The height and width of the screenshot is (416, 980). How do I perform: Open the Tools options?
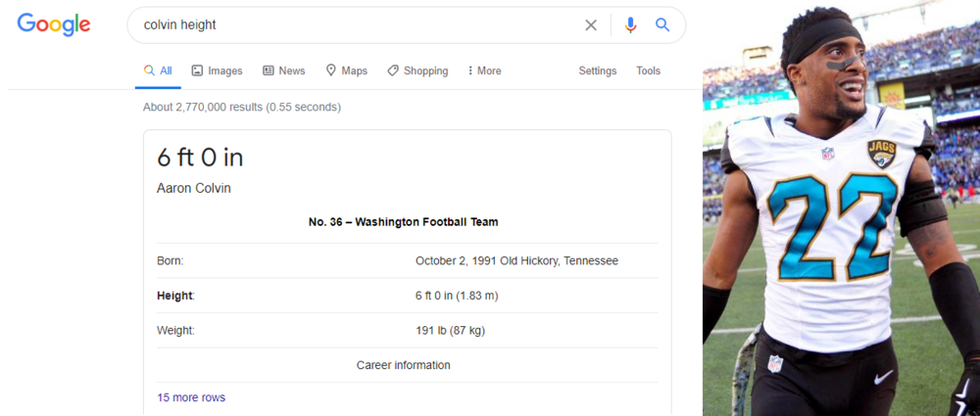tap(648, 70)
